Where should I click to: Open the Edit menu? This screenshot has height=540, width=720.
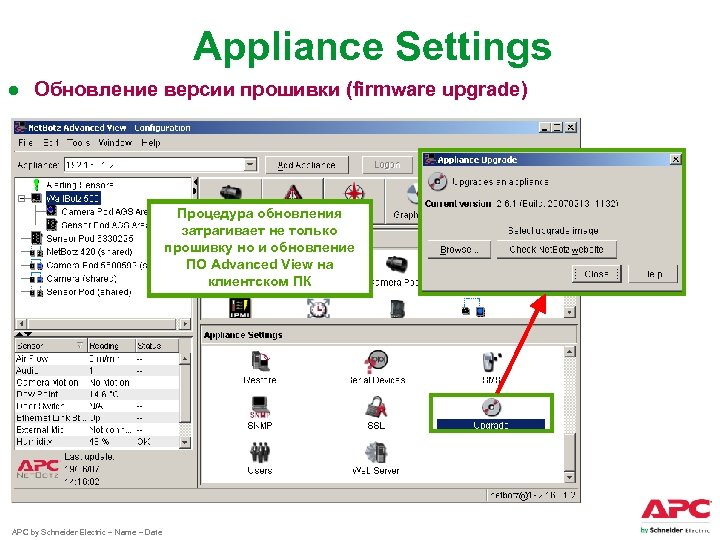coord(51,143)
